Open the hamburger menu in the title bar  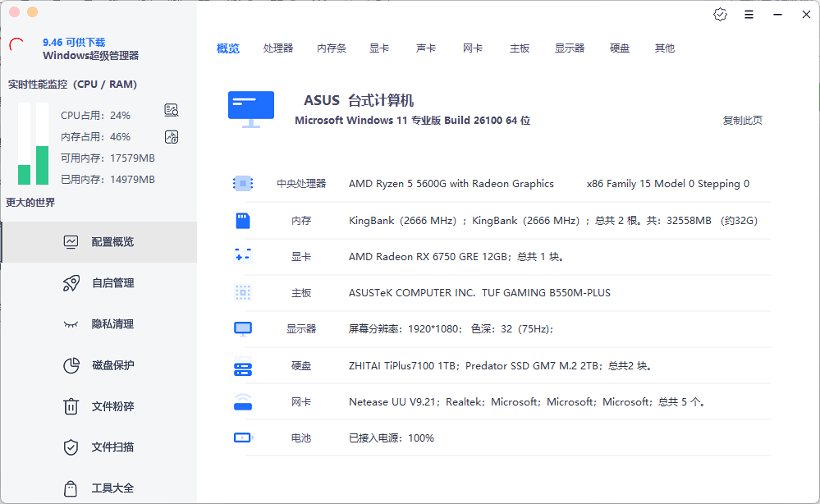[x=749, y=14]
